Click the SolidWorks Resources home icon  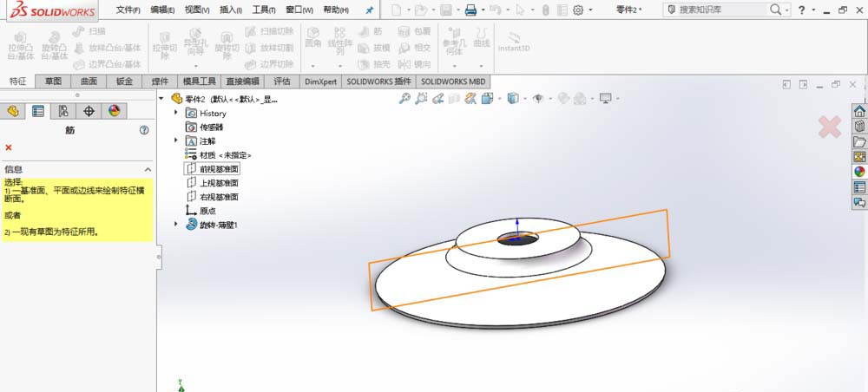[x=859, y=111]
